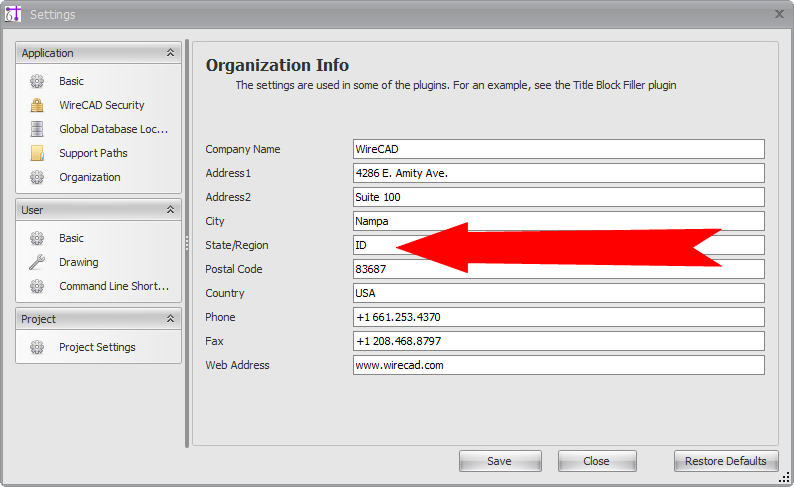Screen dimensions: 794x487
Task: Open WireCAD Security settings
Action: [102, 105]
